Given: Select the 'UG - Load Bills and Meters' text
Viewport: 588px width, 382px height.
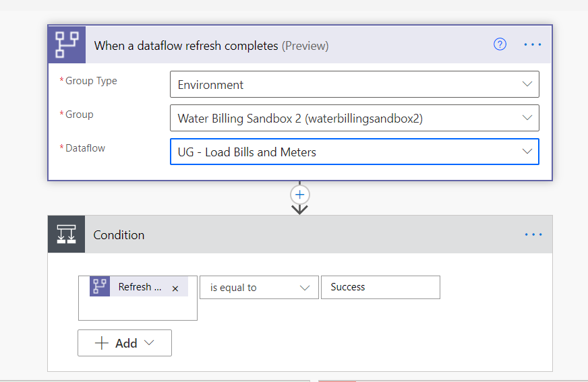Looking at the screenshot, I should tap(247, 152).
